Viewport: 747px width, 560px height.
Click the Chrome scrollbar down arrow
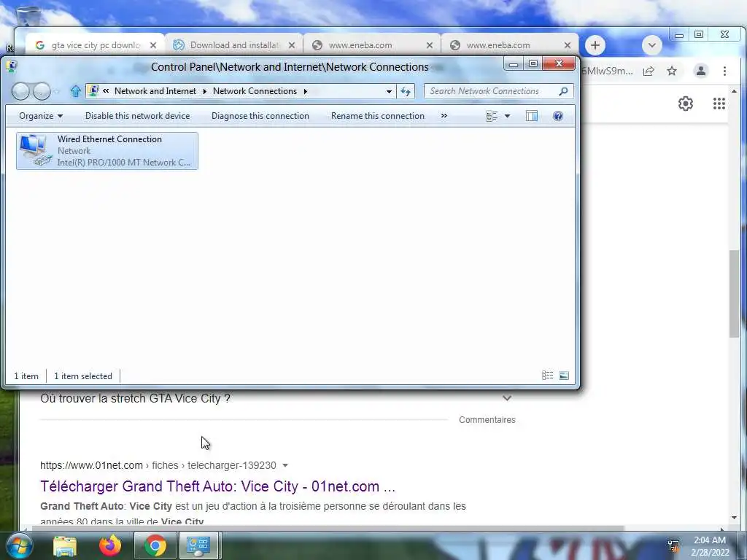(734, 518)
